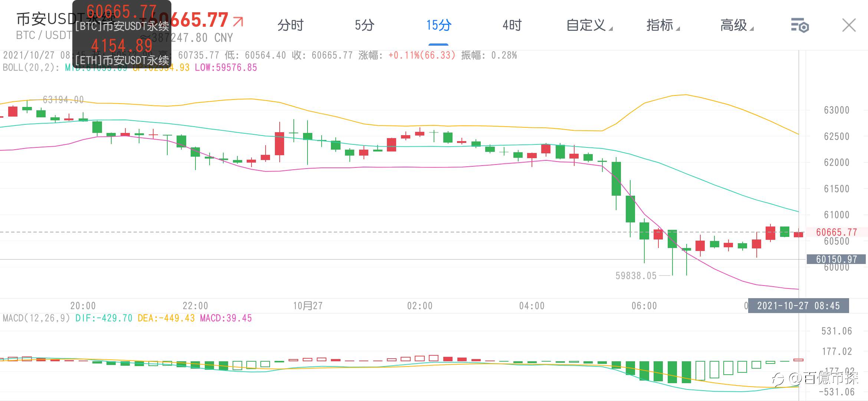Click the 06:00 time axis label

tap(644, 306)
